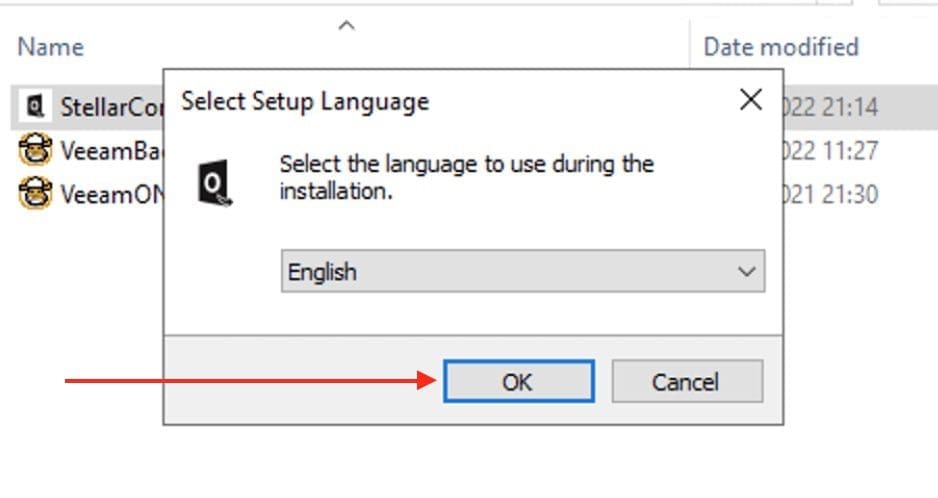Screen dimensions: 938x498
Task: Sort files by the Name column header
Action: click(51, 47)
